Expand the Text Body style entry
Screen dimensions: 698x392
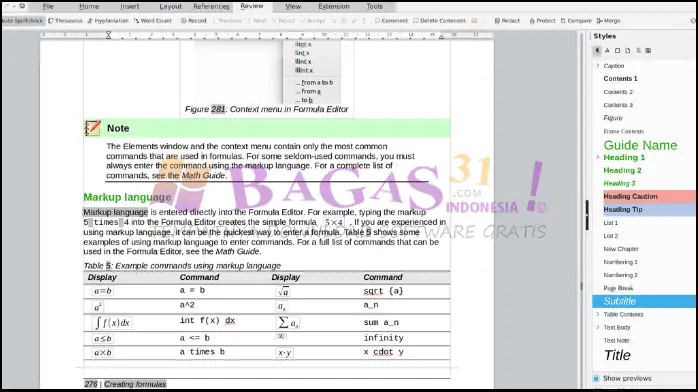[x=598, y=327]
